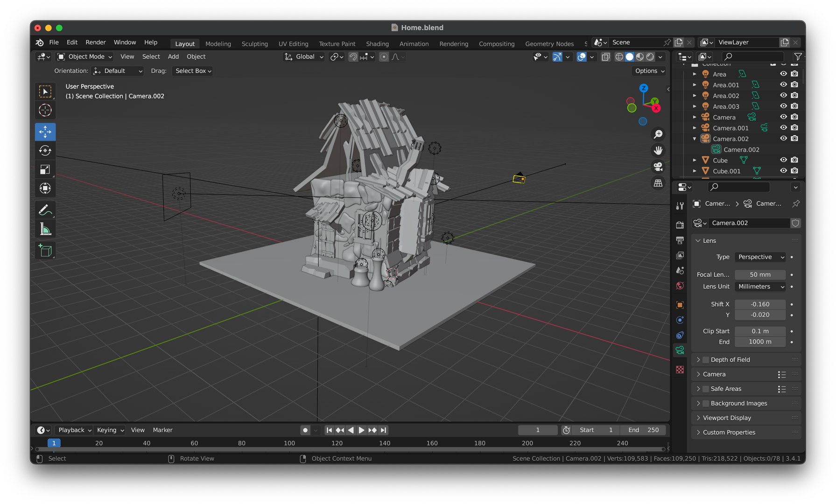The image size is (836, 504).
Task: Click the Zoom viewport magnifier icon
Action: (x=658, y=134)
